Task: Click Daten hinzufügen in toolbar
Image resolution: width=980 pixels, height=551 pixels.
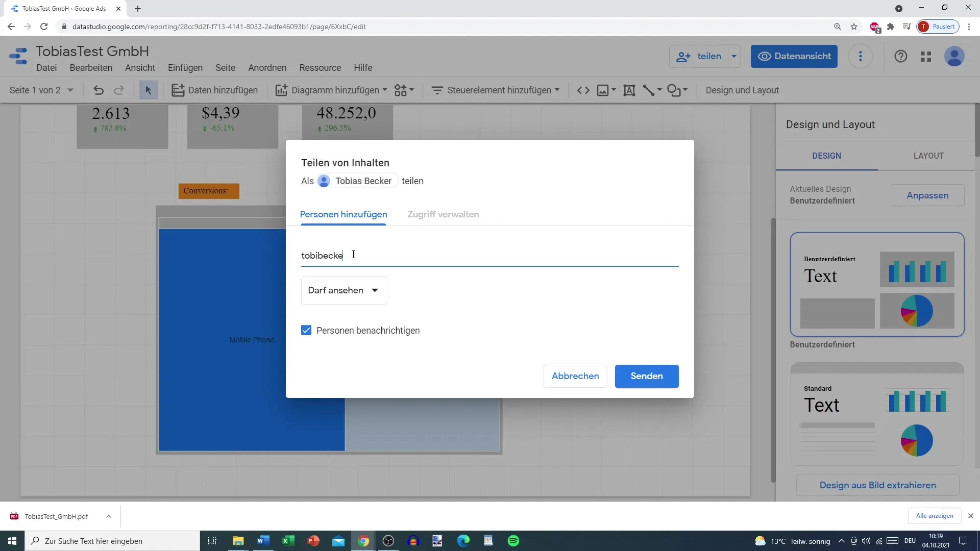Action: (x=215, y=90)
